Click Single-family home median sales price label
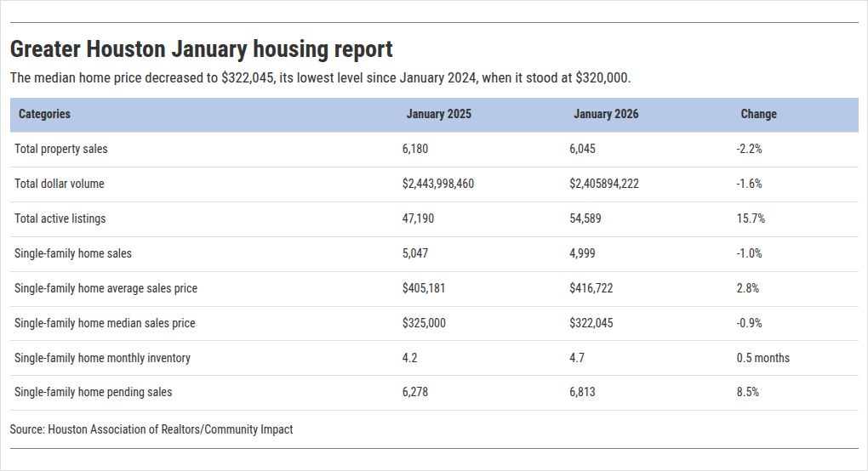The image size is (868, 471). click(105, 323)
